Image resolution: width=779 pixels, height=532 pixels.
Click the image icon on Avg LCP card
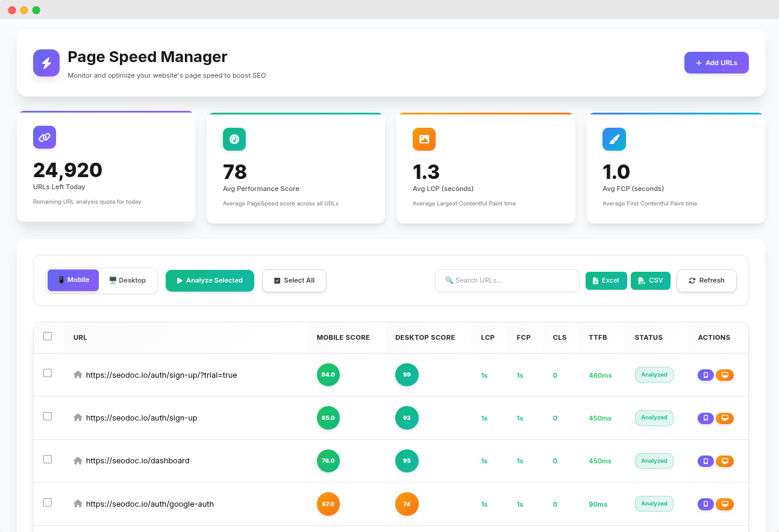(x=424, y=139)
